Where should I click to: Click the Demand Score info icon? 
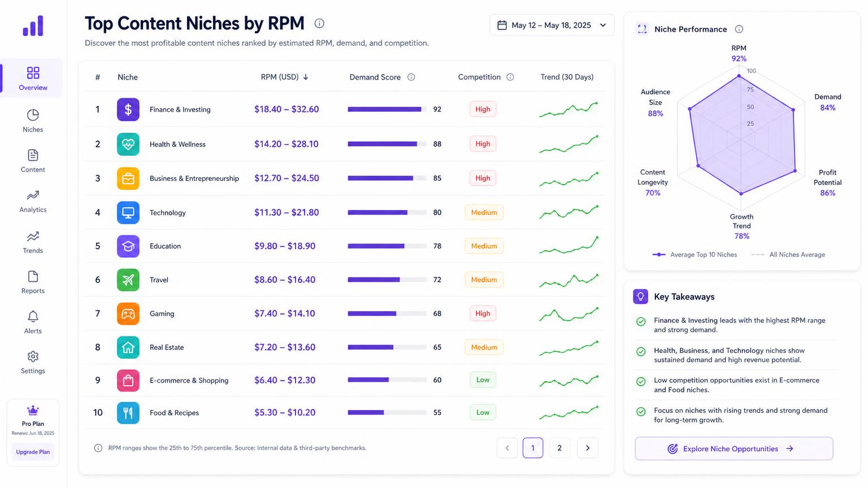click(x=411, y=77)
